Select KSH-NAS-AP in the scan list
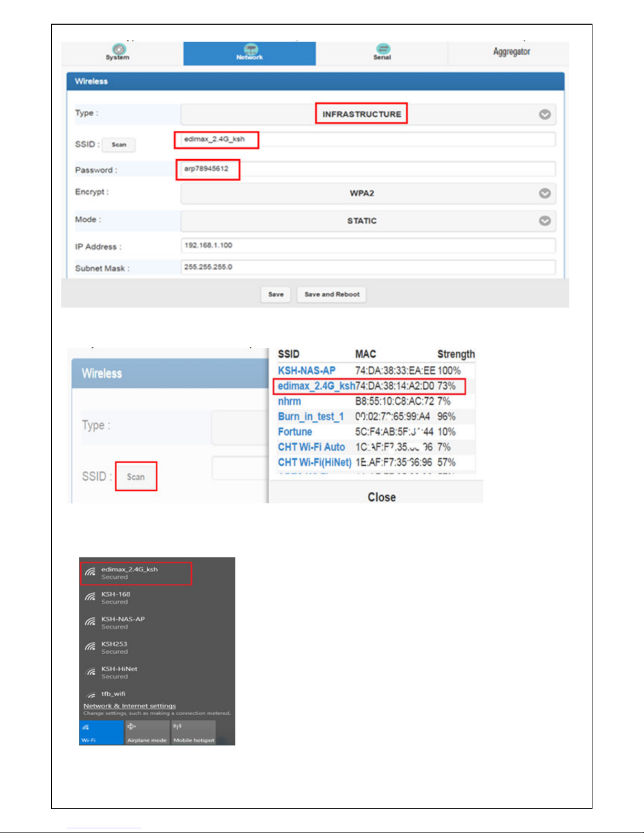 click(306, 371)
